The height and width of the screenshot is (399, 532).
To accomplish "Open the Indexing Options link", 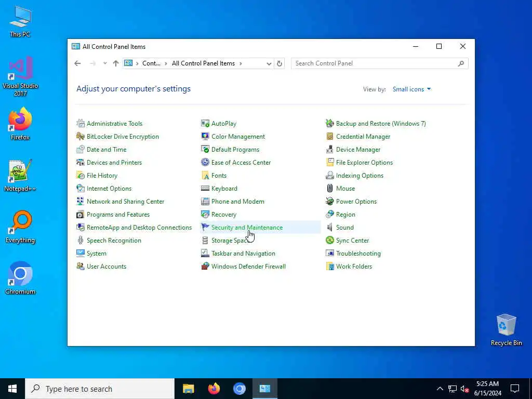I will (x=360, y=176).
